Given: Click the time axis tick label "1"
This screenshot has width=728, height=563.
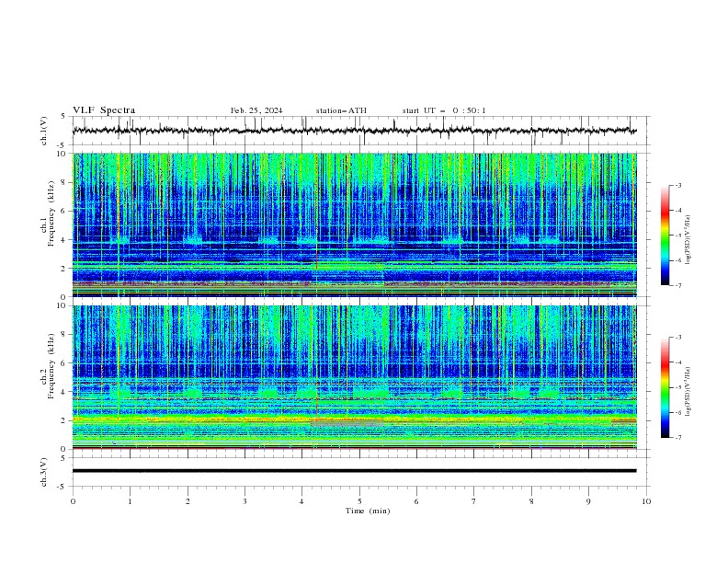Looking at the screenshot, I should pos(130,501).
